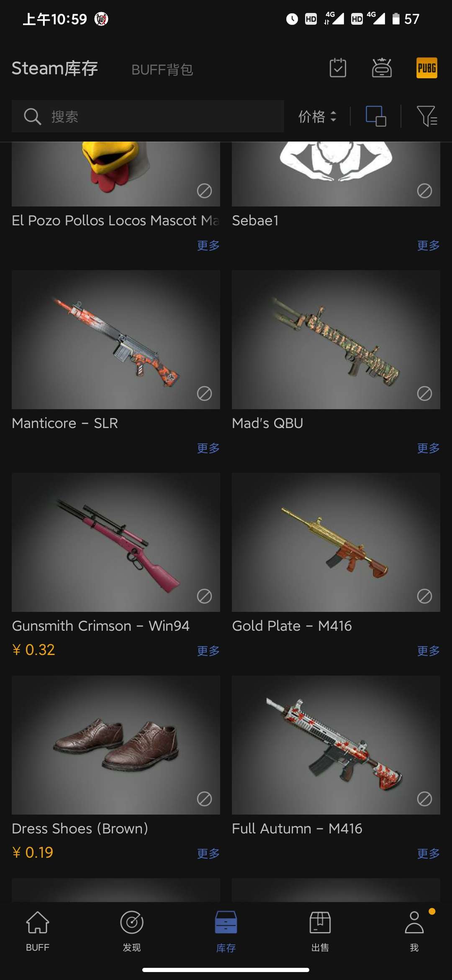Tap the crowned robot icon in header
This screenshot has width=452, height=980.
click(x=382, y=68)
